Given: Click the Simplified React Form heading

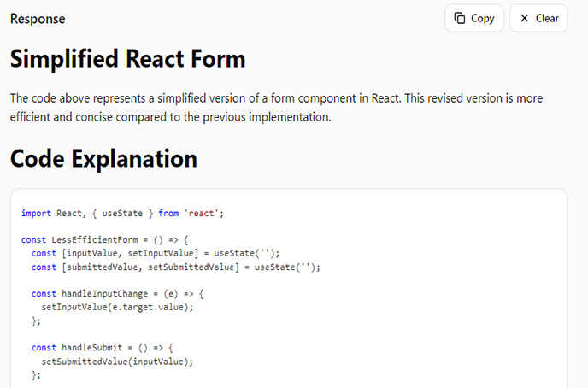Looking at the screenshot, I should pyautogui.click(x=127, y=59).
